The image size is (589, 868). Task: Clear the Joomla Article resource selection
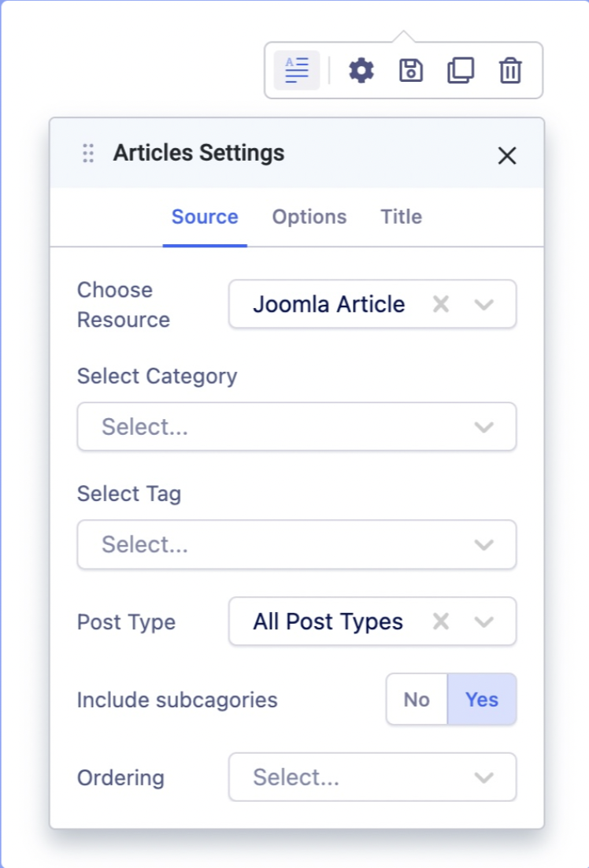point(441,304)
